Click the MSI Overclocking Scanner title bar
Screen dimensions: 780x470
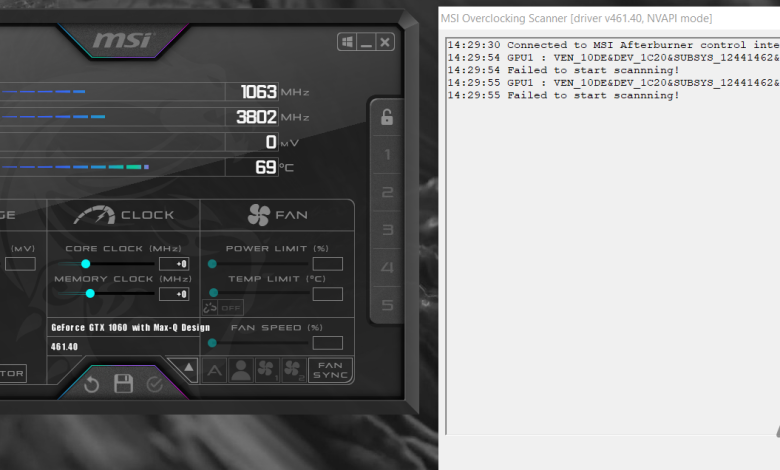609,18
